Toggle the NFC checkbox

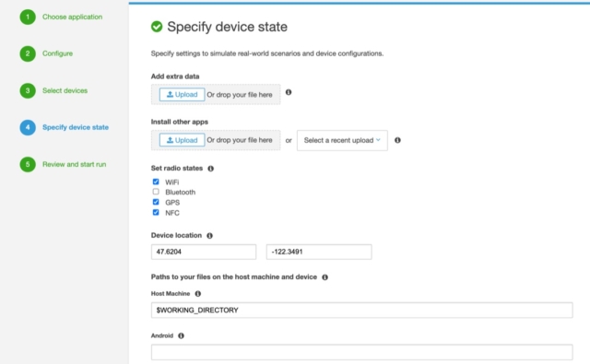click(156, 213)
